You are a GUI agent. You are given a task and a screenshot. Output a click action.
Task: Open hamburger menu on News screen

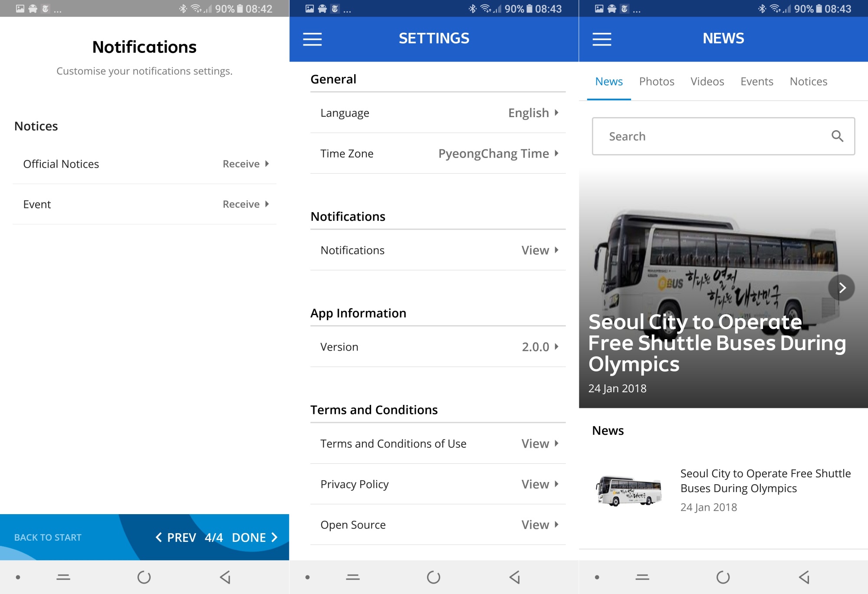602,39
